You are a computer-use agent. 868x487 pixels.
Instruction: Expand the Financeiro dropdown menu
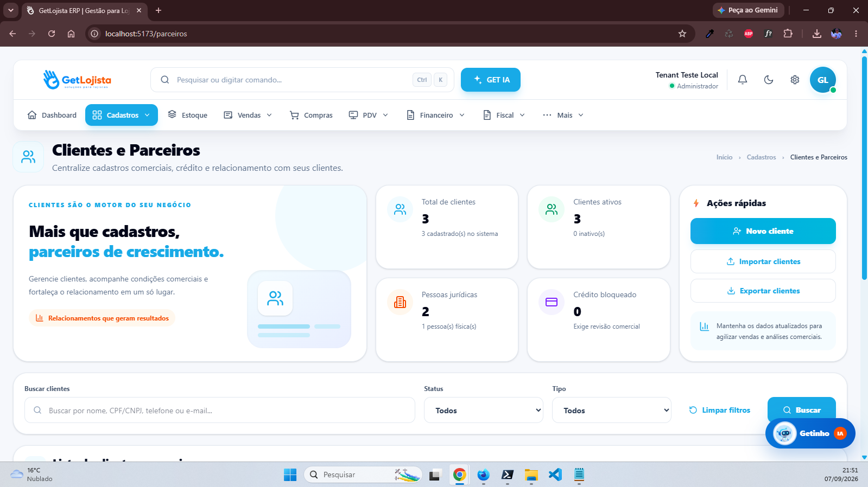pos(436,115)
